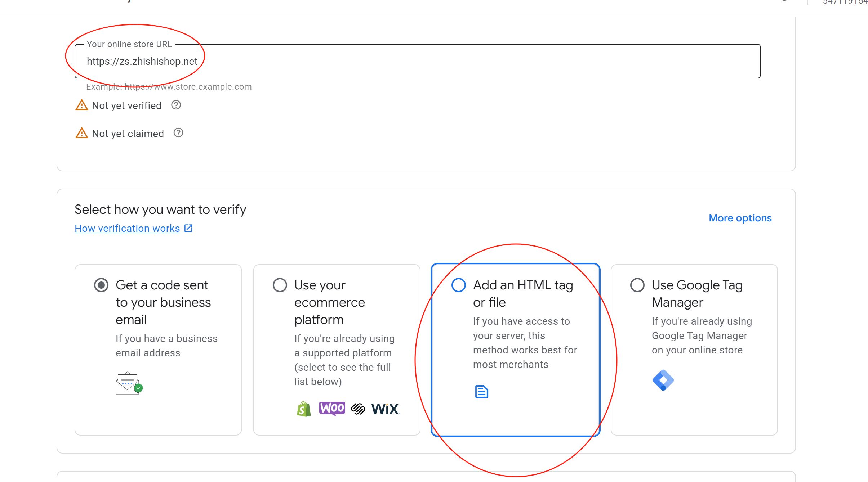The image size is (868, 482).
Task: Click the example URL hint text
Action: [x=169, y=87]
